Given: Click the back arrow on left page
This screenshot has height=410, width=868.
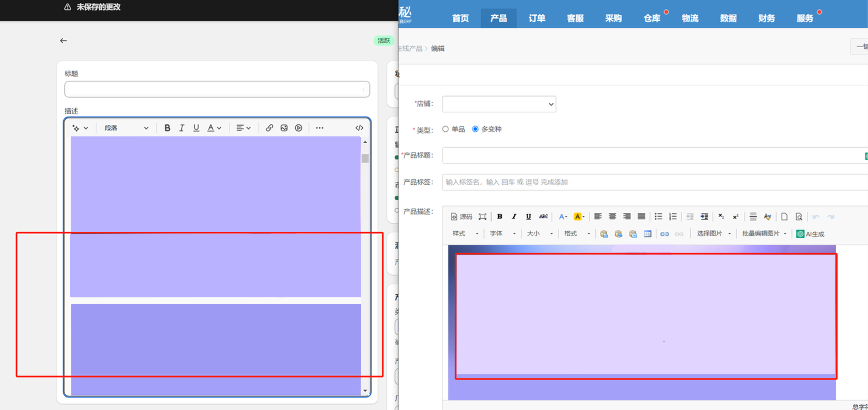Looking at the screenshot, I should (63, 41).
